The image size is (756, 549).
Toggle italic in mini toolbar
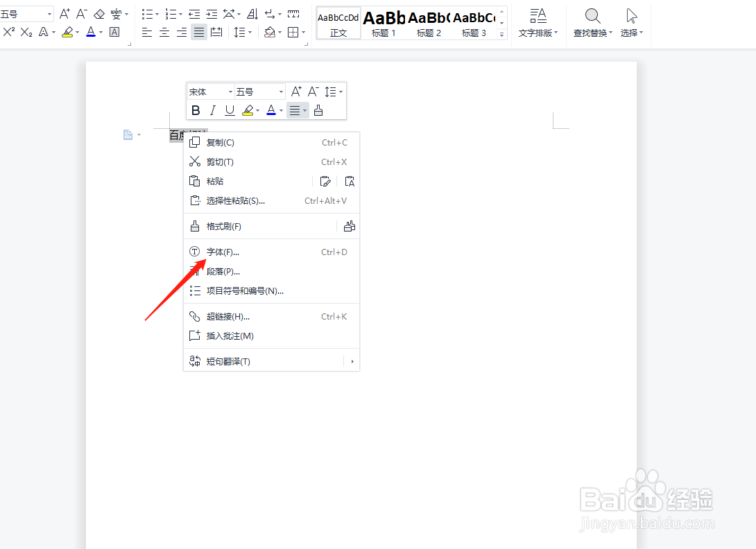pyautogui.click(x=213, y=111)
